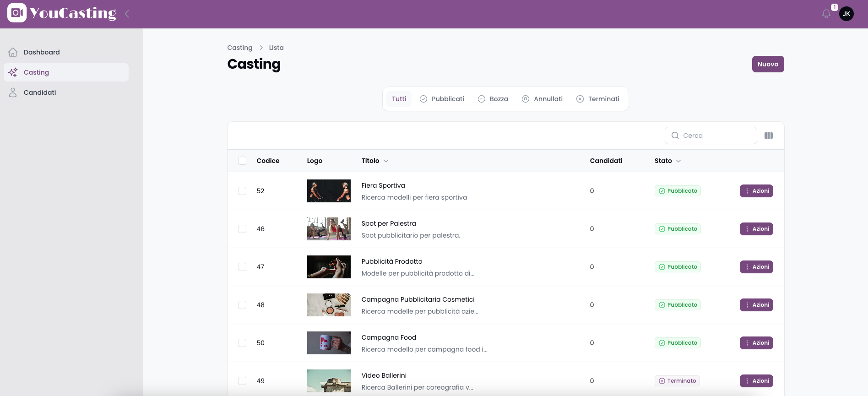The height and width of the screenshot is (396, 868).
Task: Select the Tutti filter tab
Action: [x=399, y=99]
